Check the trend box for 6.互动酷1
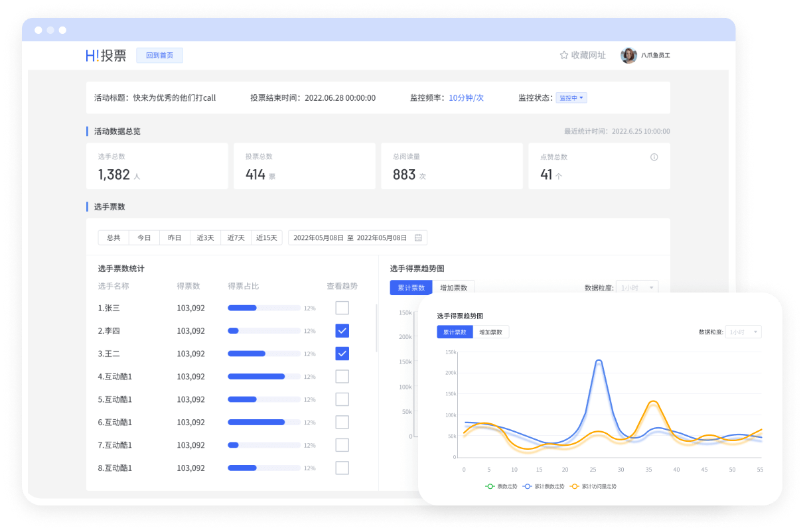 [x=342, y=422]
